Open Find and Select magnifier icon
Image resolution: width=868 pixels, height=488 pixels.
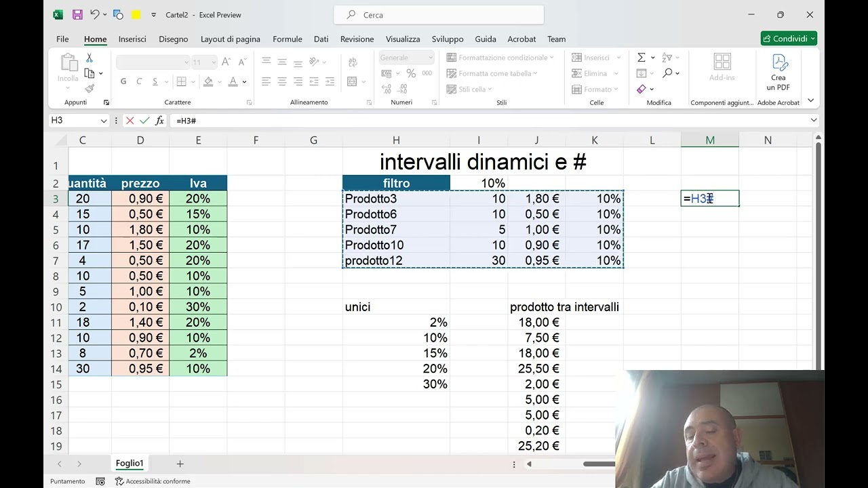pos(667,73)
